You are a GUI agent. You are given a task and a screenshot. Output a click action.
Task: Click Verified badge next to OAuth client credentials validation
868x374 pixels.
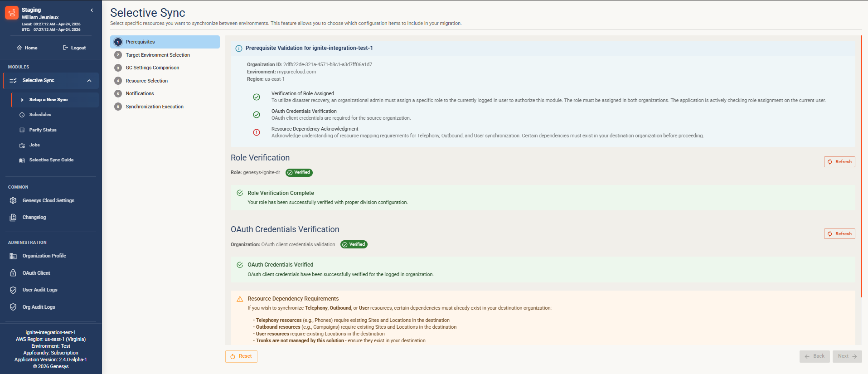(354, 245)
